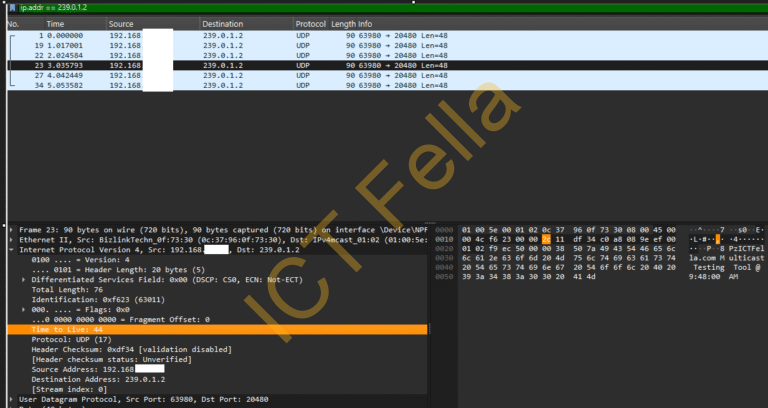Image resolution: width=768 pixels, height=408 pixels.
Task: Click hex offset 0040 in bytes pane
Action: (x=444, y=267)
